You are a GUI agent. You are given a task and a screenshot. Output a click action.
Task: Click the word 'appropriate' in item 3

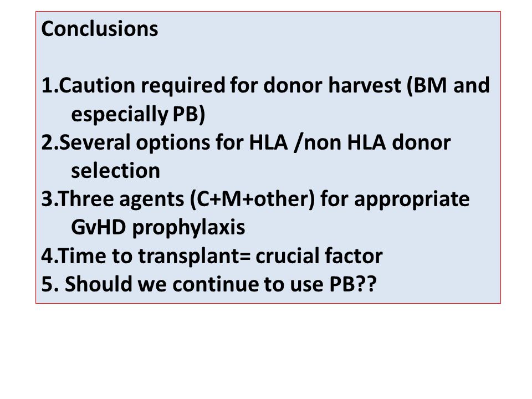coord(412,200)
